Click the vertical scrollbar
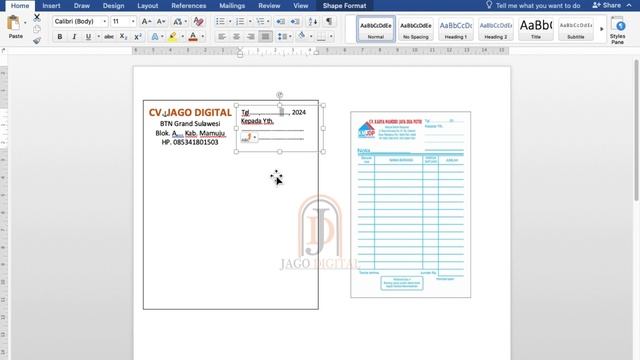The width and height of the screenshot is (640, 360). 636,130
